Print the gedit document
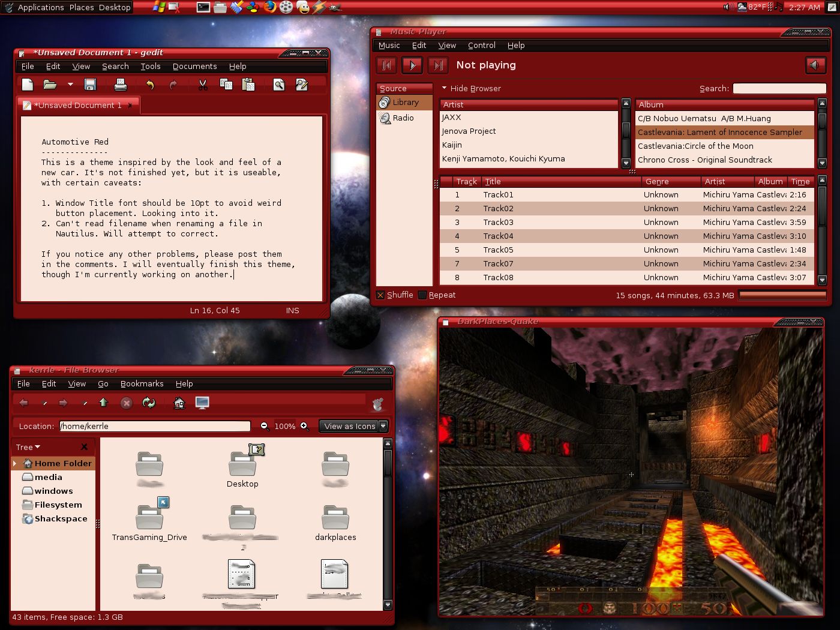 click(121, 85)
